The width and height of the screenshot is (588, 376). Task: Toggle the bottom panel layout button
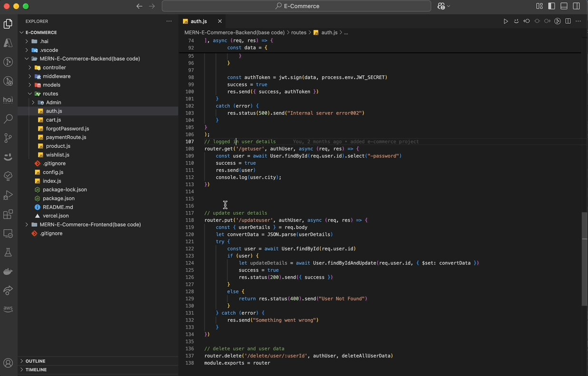click(564, 6)
